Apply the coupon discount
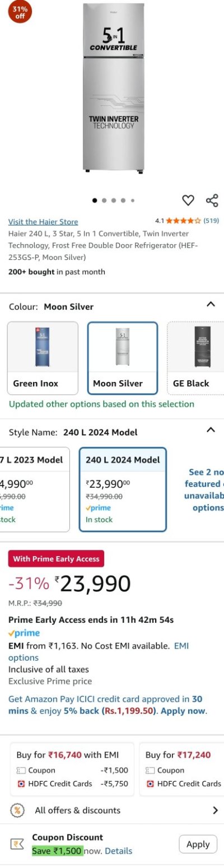 coord(198,844)
